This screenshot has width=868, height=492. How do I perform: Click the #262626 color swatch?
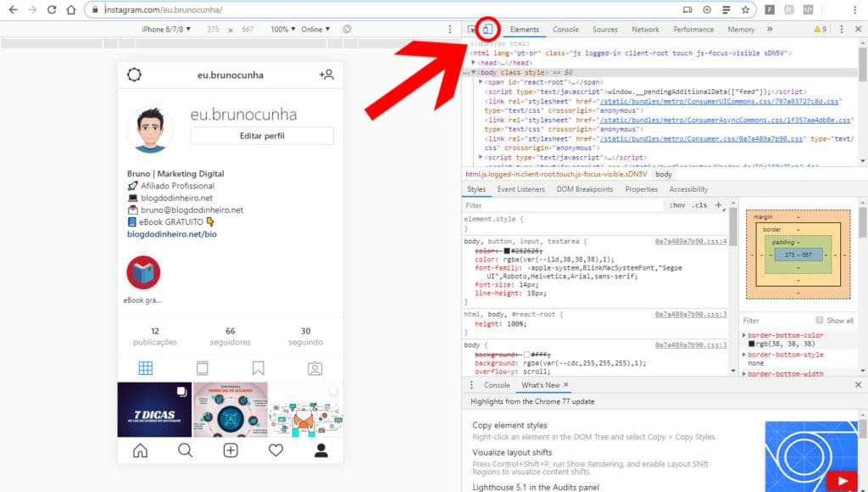pos(507,251)
